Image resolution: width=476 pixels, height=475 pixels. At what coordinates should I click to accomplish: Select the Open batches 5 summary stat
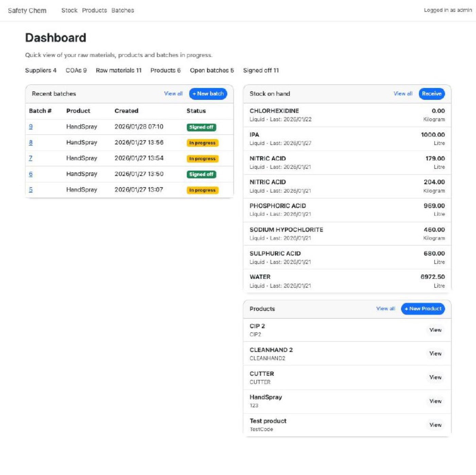pyautogui.click(x=211, y=70)
